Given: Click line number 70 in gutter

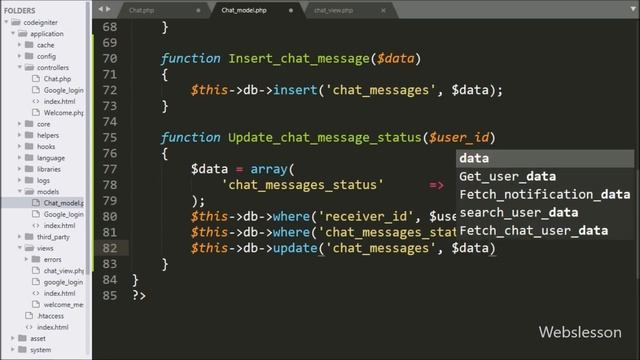Looking at the screenshot, I should tap(109, 58).
